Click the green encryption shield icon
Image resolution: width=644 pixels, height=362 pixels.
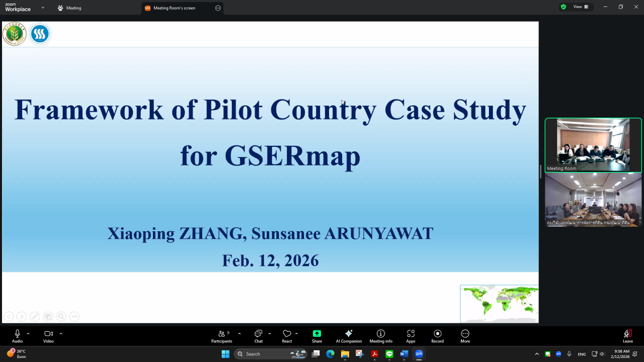coord(563,7)
